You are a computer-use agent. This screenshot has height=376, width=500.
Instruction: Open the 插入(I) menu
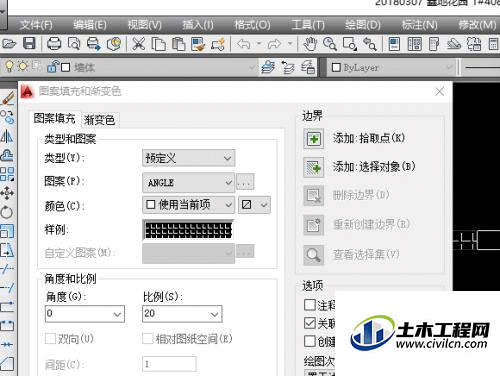[197, 25]
